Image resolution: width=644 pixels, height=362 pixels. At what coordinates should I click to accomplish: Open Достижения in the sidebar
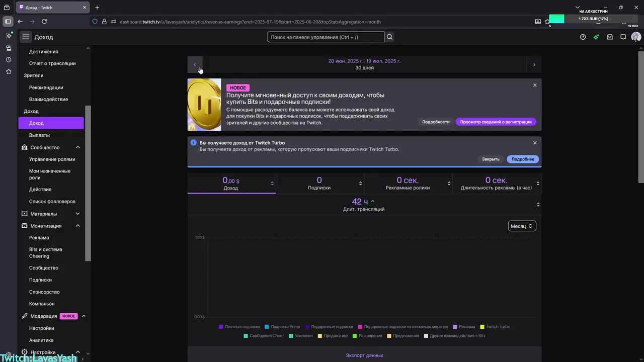coord(43,52)
